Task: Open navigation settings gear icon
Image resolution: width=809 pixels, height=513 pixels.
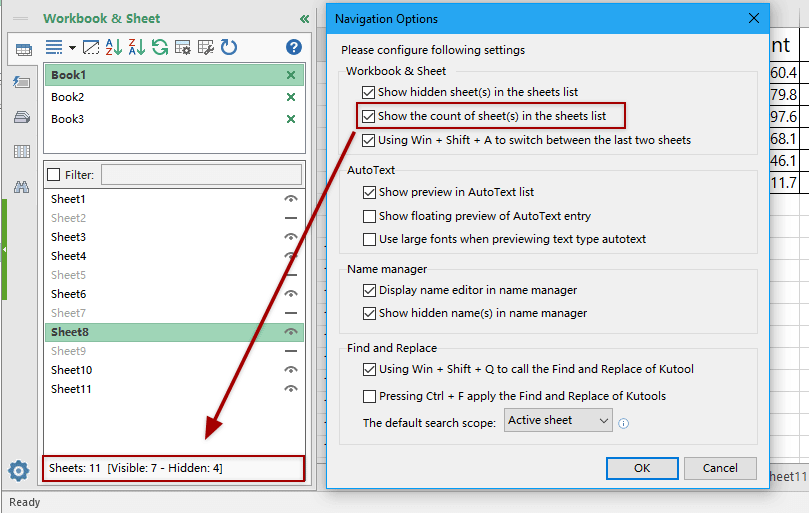Action: click(x=19, y=471)
